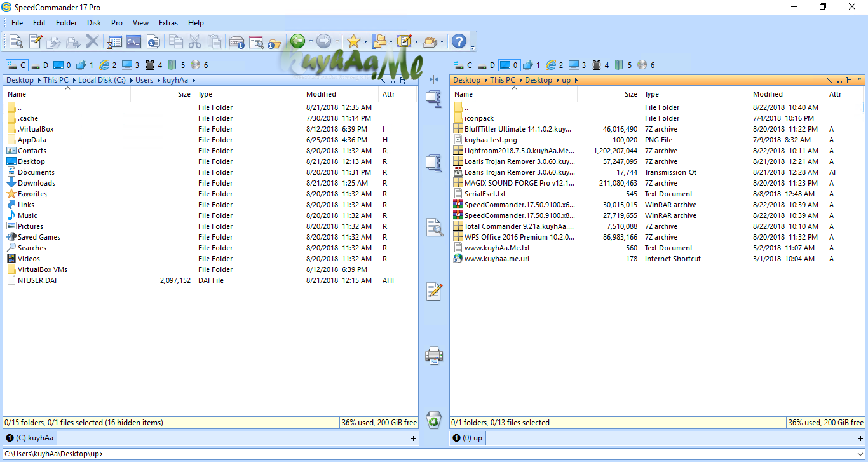This screenshot has width=868, height=462.
Task: Click 'This PC' in the right breadcrumb
Action: coord(502,80)
